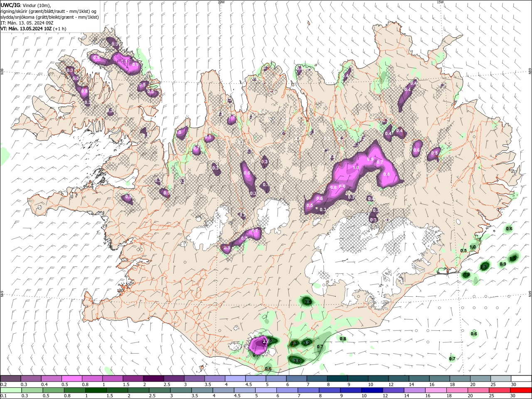Click the '3' grey-green swatch in rain legend
The height and width of the screenshot is (399, 532).
click(x=181, y=390)
